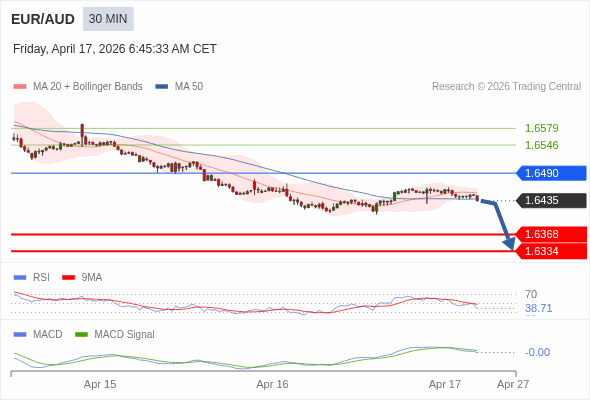Click the 1.6546 resistance level label
The height and width of the screenshot is (400, 590).
coord(541,145)
